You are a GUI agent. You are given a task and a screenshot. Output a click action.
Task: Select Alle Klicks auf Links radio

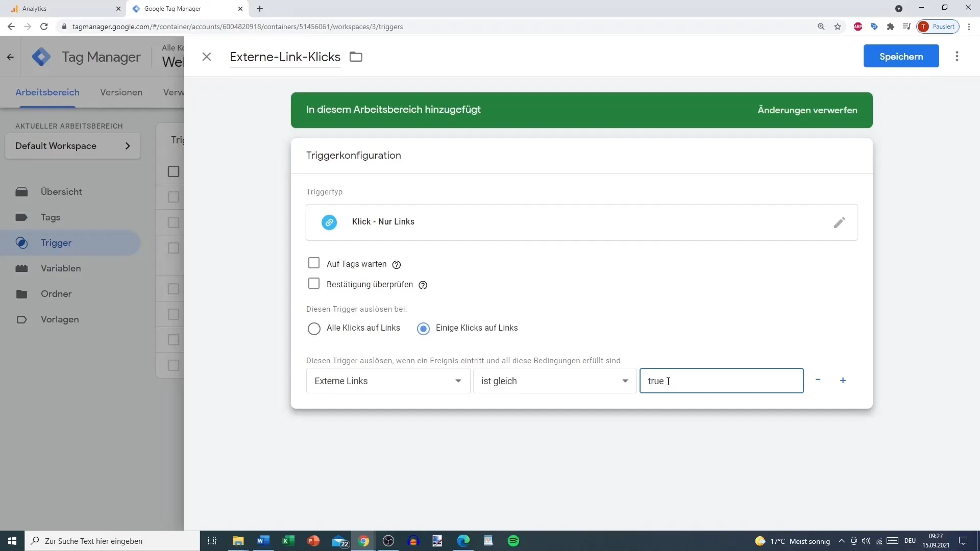[x=314, y=328]
